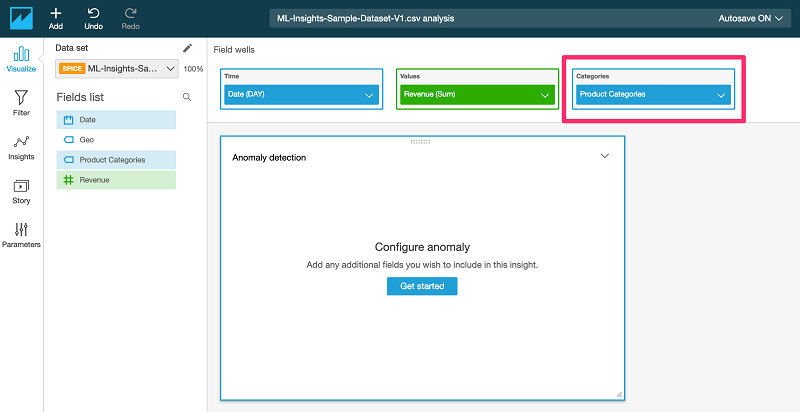Click the QuickSight logo icon
This screenshot has width=800, height=412.
21,18
